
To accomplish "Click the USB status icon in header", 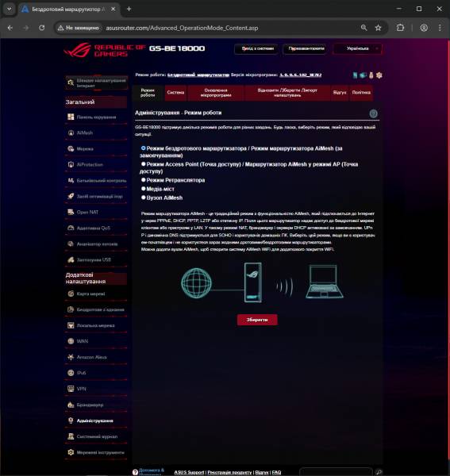I will (x=371, y=75).
